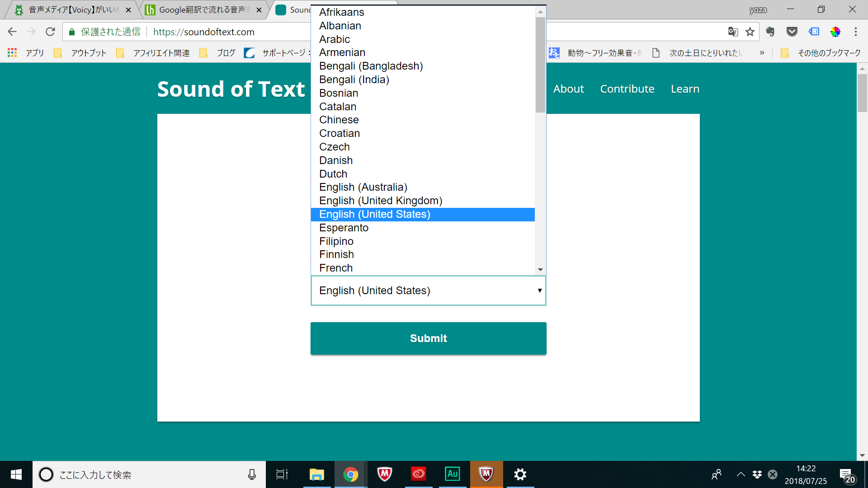The height and width of the screenshot is (488, 868).
Task: Open the clock and date flyout
Action: pos(806,474)
